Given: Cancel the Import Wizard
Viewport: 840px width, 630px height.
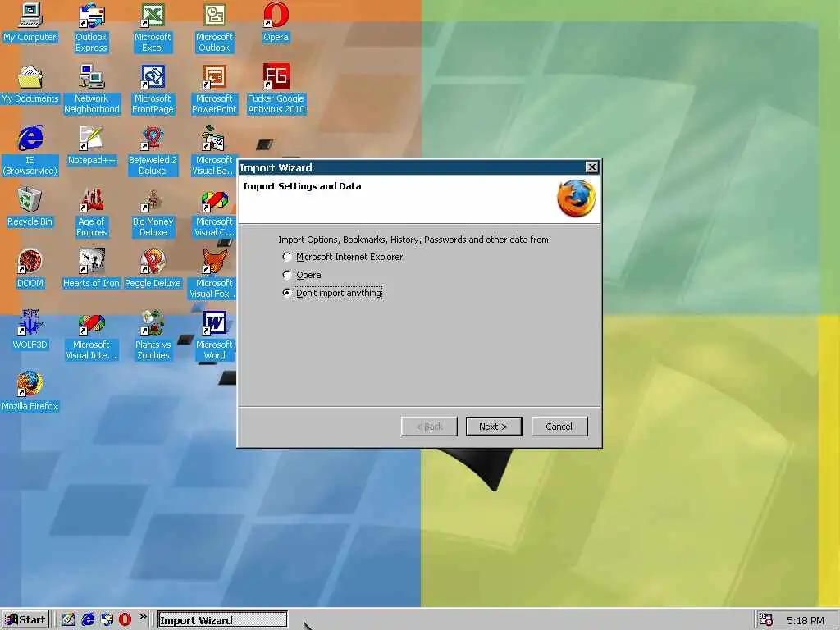Looking at the screenshot, I should pos(559,427).
